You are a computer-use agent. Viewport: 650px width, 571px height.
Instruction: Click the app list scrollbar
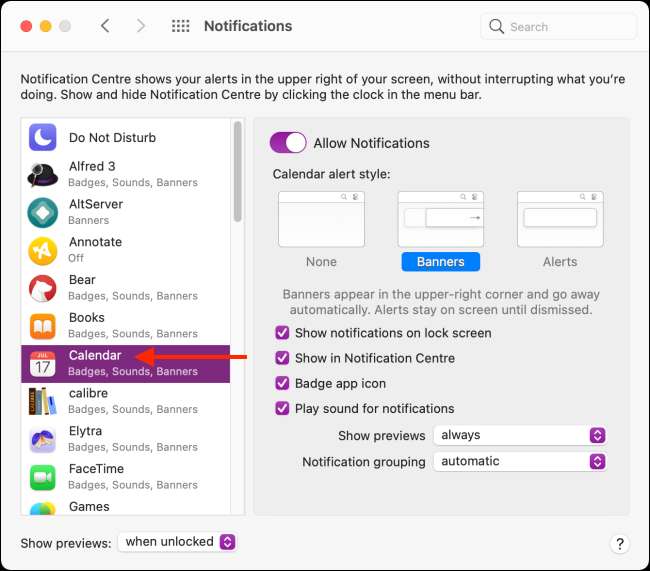(238, 172)
